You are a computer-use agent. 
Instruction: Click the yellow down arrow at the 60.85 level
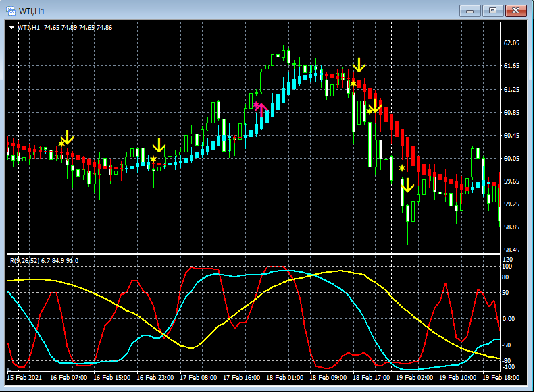click(374, 106)
